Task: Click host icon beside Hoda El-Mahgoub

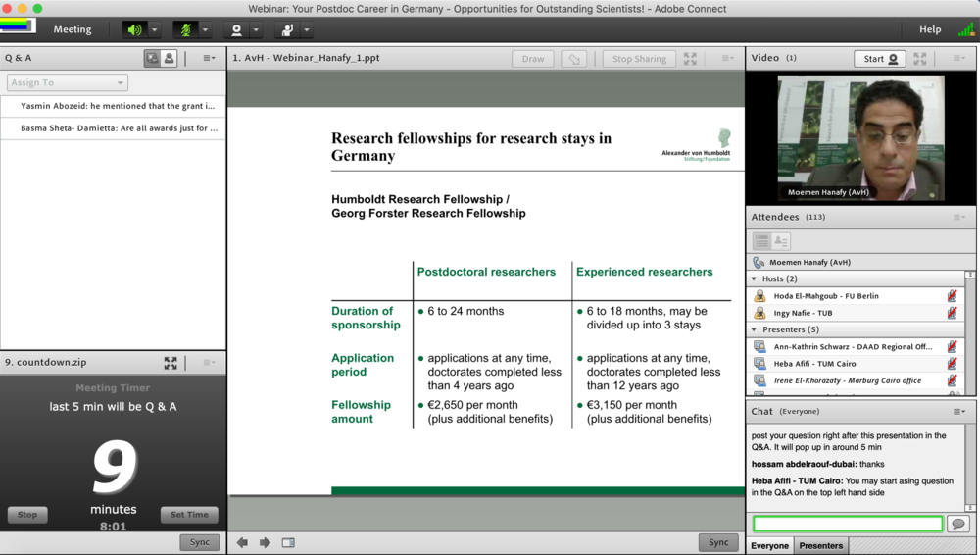Action: [760, 296]
